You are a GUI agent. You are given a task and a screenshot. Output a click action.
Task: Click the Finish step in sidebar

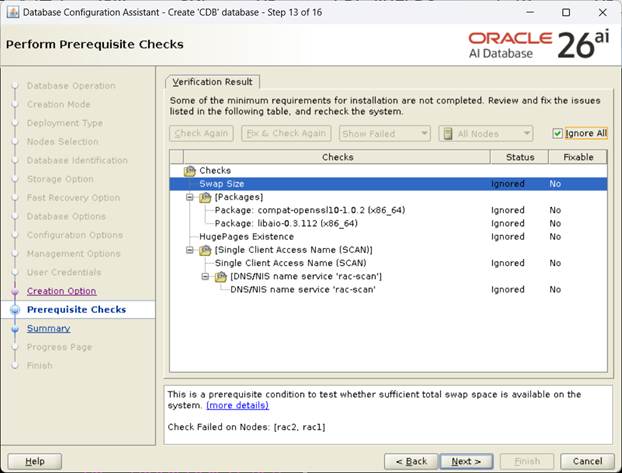(39, 365)
